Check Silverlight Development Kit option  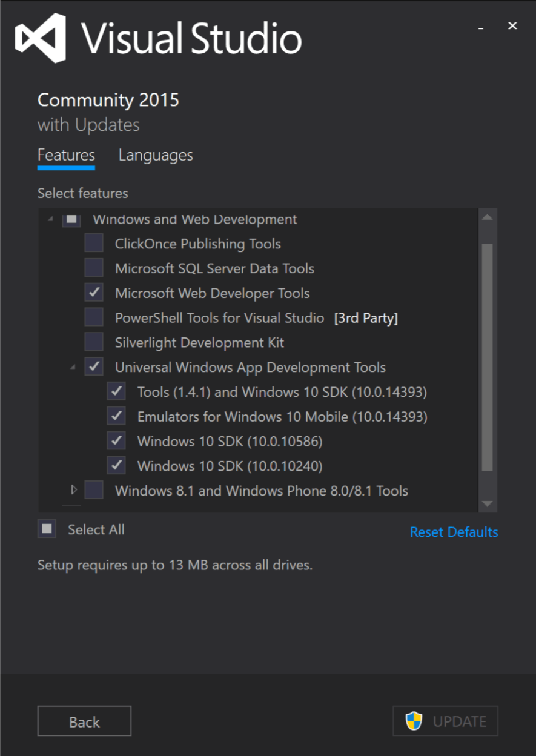94,342
